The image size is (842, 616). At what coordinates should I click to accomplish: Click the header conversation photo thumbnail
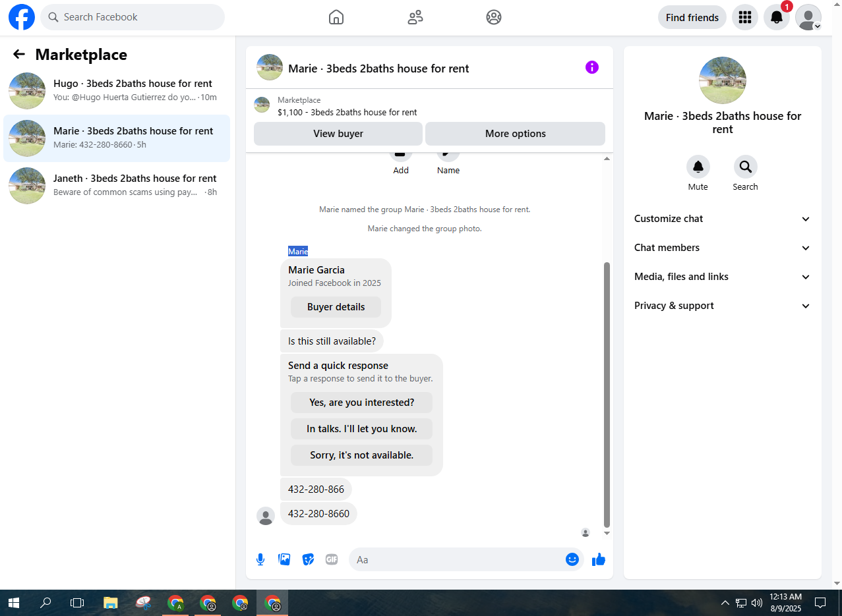270,67
